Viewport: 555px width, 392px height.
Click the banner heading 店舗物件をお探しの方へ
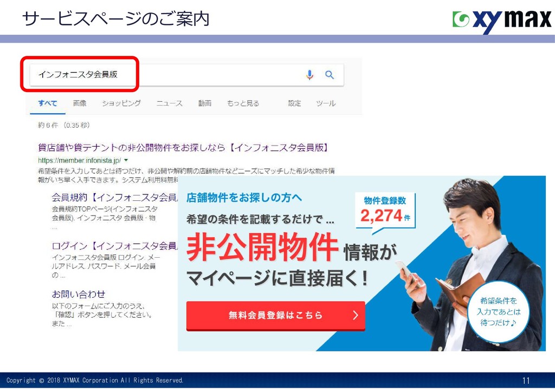pyautogui.click(x=244, y=198)
